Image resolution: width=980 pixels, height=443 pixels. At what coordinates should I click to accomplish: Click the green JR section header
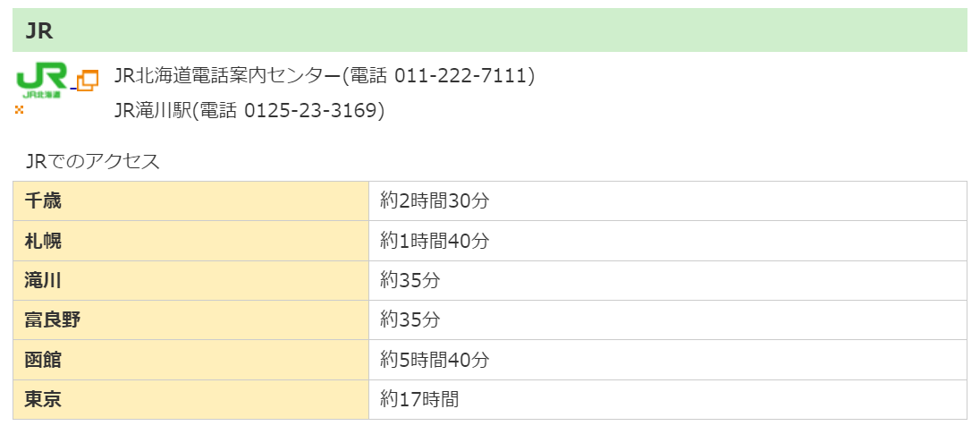pyautogui.click(x=489, y=30)
